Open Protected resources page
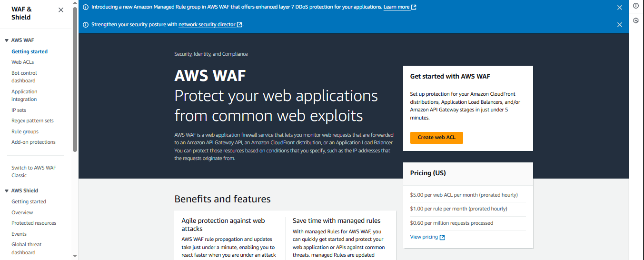The height and width of the screenshot is (260, 644). click(x=34, y=223)
